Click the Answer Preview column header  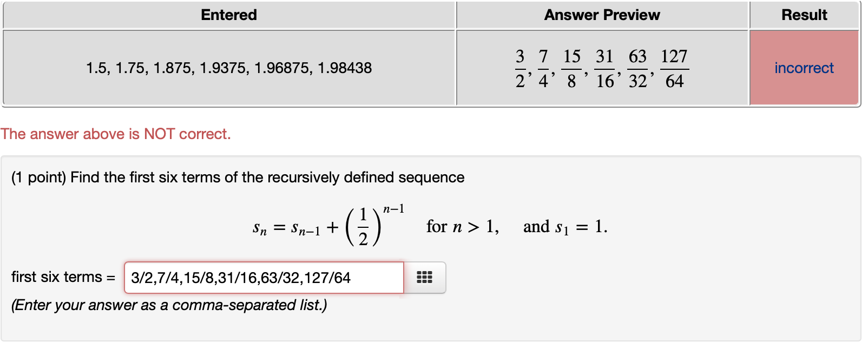602,15
